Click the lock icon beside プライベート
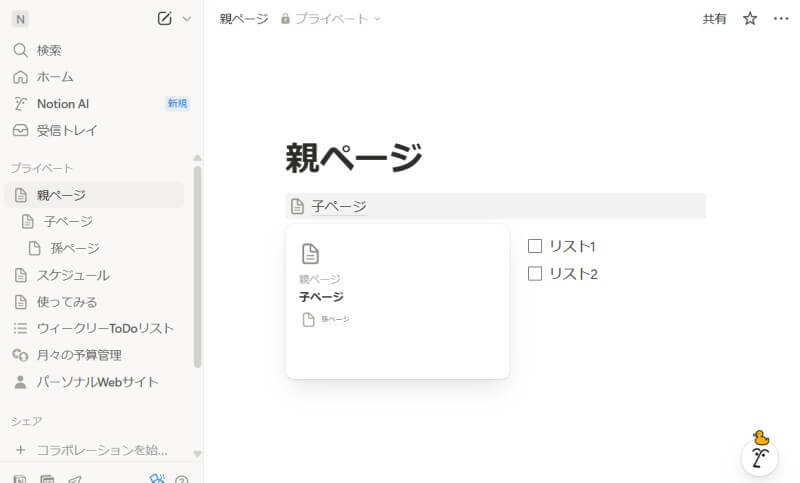The height and width of the screenshot is (483, 800). pyautogui.click(x=285, y=19)
